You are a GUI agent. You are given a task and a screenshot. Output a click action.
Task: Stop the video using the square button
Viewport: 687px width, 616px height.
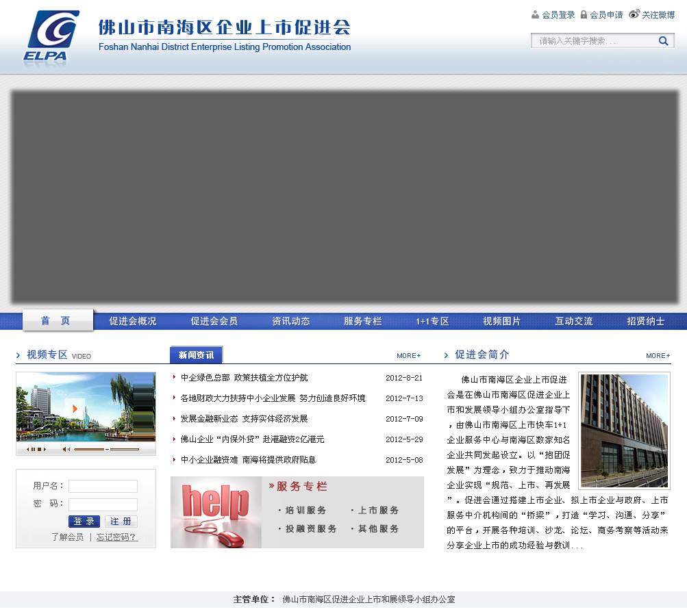pos(39,449)
